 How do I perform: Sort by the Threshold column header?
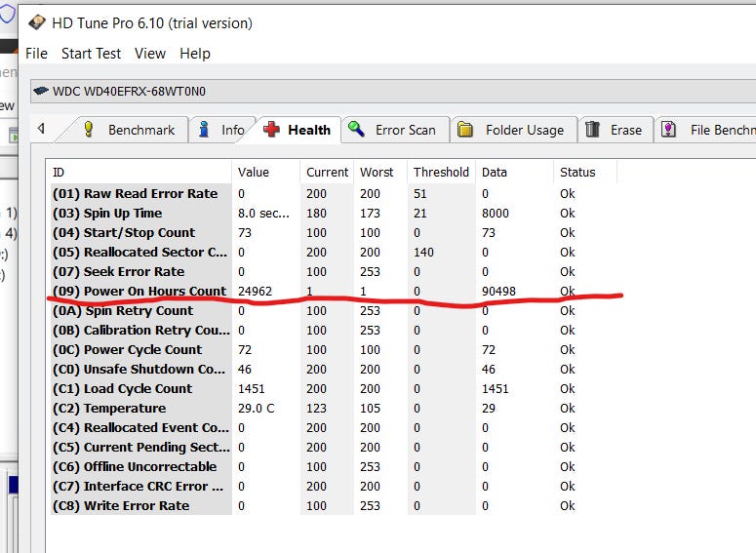pos(441,173)
